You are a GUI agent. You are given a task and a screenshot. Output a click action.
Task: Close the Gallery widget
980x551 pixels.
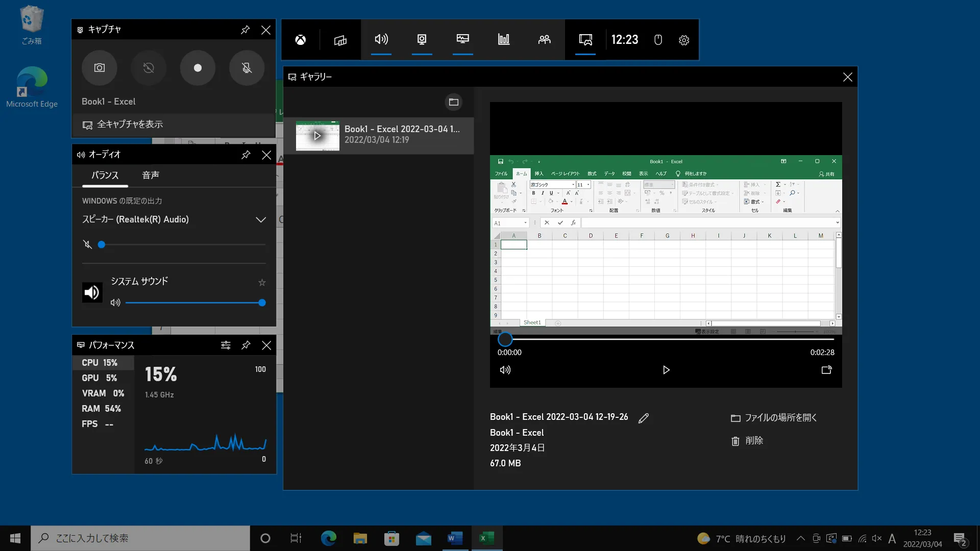click(x=847, y=77)
